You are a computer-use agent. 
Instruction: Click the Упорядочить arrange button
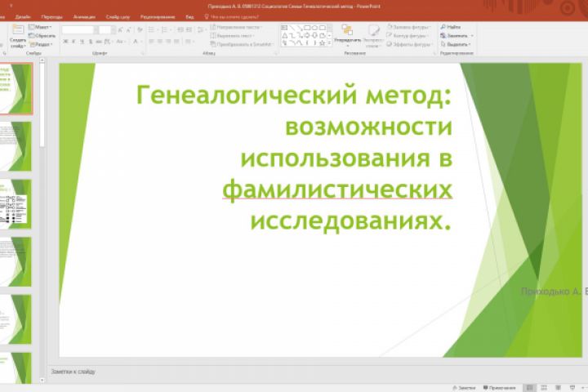(347, 37)
